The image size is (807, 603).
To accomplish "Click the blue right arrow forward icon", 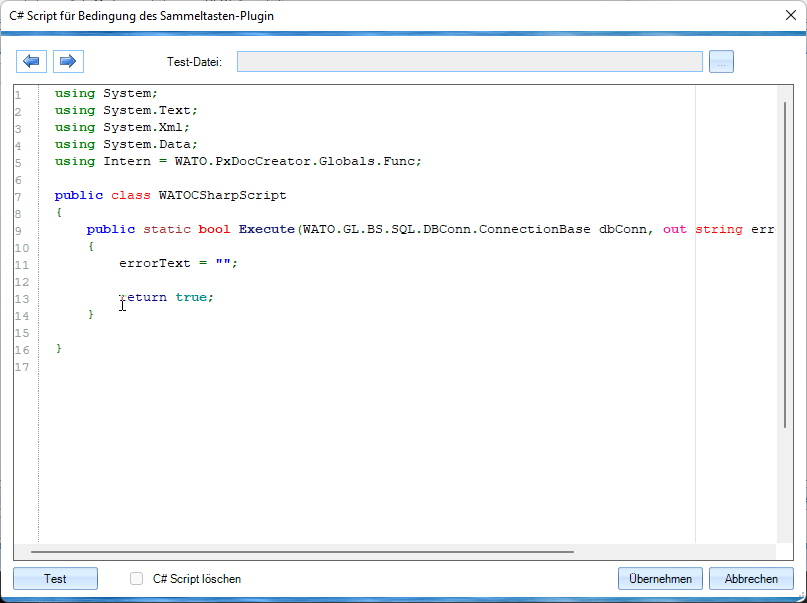I will coord(68,62).
